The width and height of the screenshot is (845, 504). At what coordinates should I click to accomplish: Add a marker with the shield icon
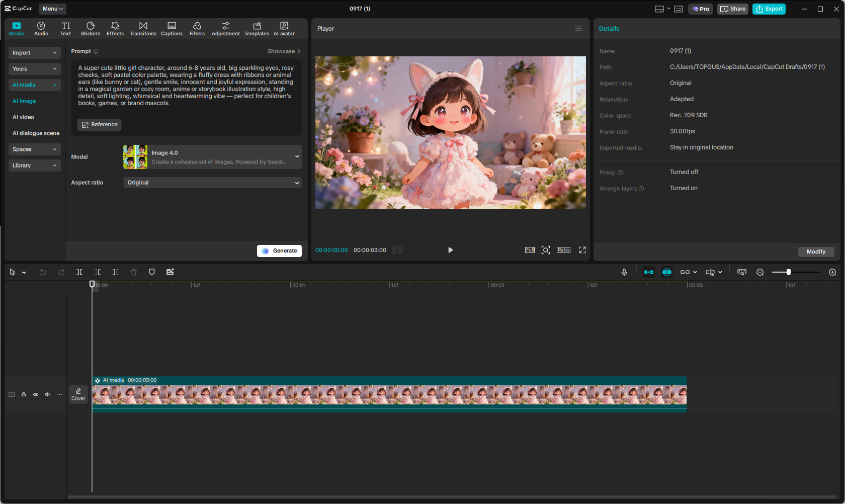tap(152, 272)
